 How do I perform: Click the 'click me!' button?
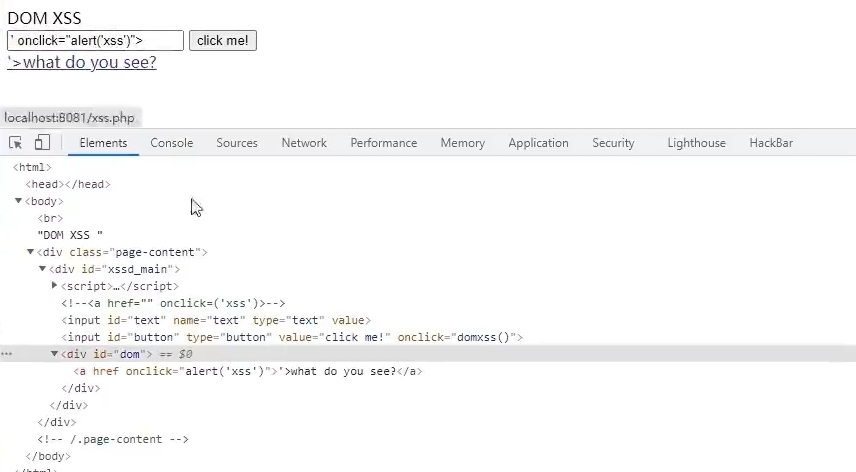pos(223,40)
